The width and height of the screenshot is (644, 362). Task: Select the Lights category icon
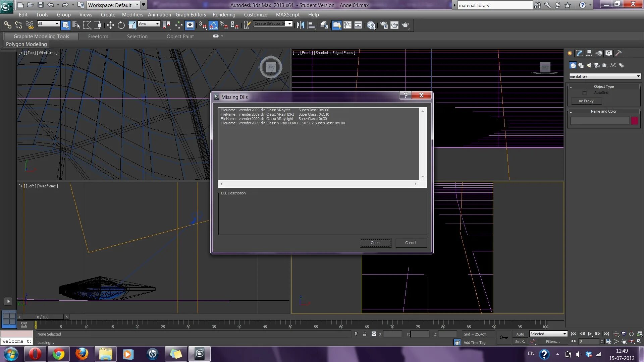pos(589,65)
